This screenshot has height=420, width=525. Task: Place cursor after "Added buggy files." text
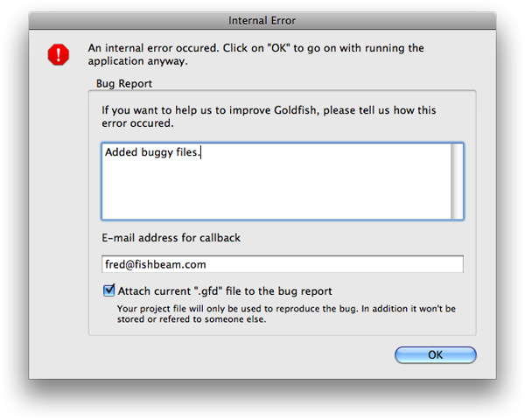pyautogui.click(x=201, y=152)
